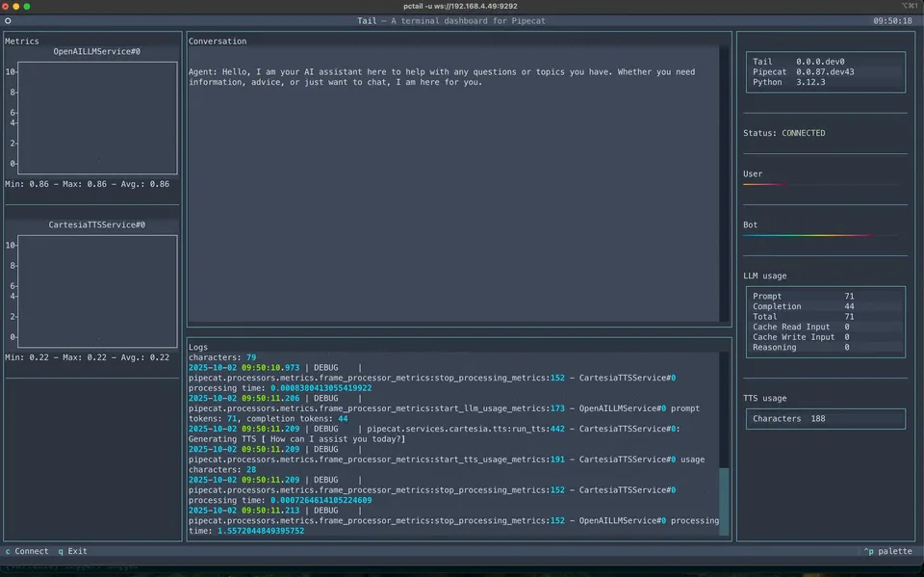Click the LLM usage section heading

pyautogui.click(x=764, y=275)
